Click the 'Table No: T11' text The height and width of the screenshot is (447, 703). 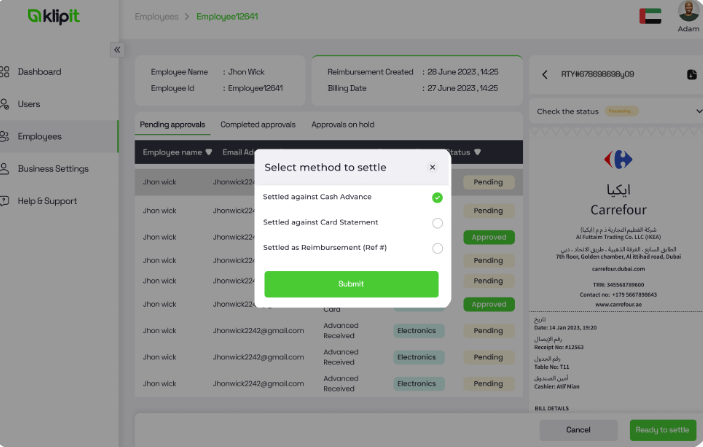[x=551, y=367]
